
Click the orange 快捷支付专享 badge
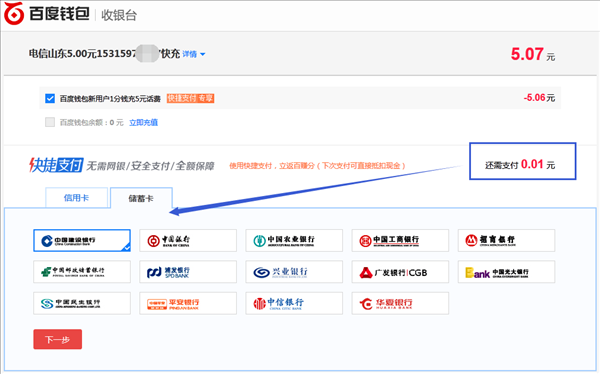click(x=190, y=98)
